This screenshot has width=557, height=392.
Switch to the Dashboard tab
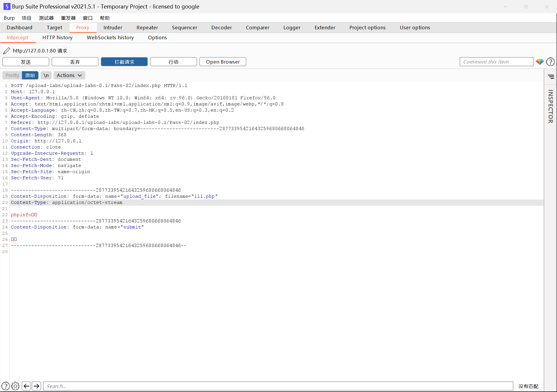click(20, 28)
